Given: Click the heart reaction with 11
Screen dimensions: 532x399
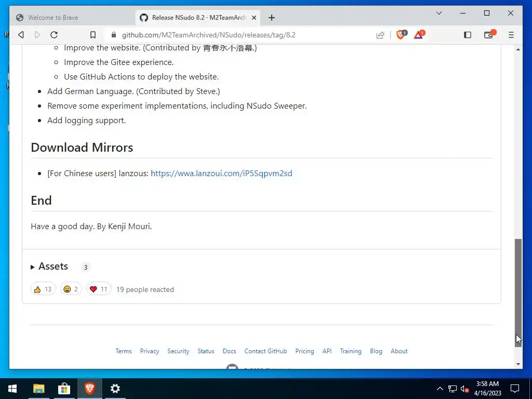Looking at the screenshot, I should click(x=99, y=289).
